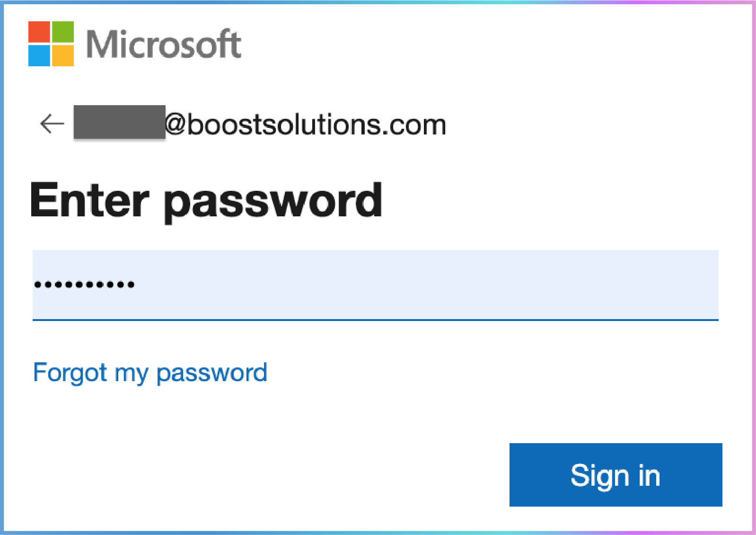Click the green square in Microsoft logo
Viewport: 756px width, 535px height.
coord(63,32)
